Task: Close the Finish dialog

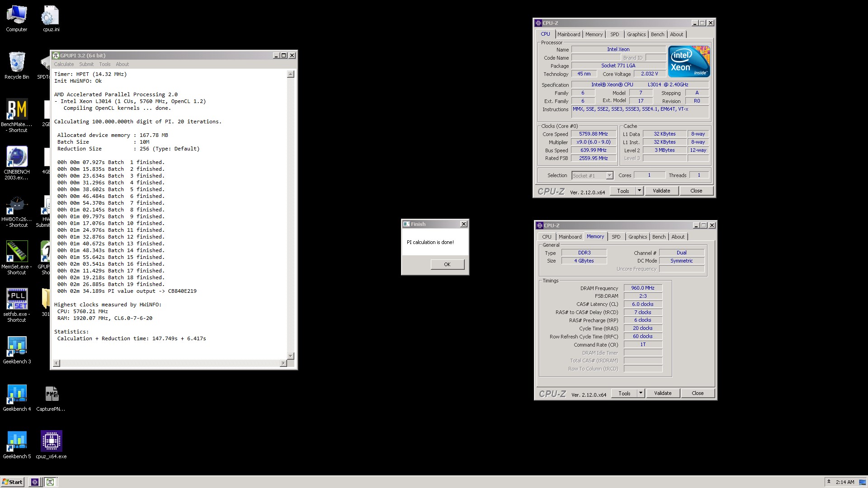Action: click(463, 224)
